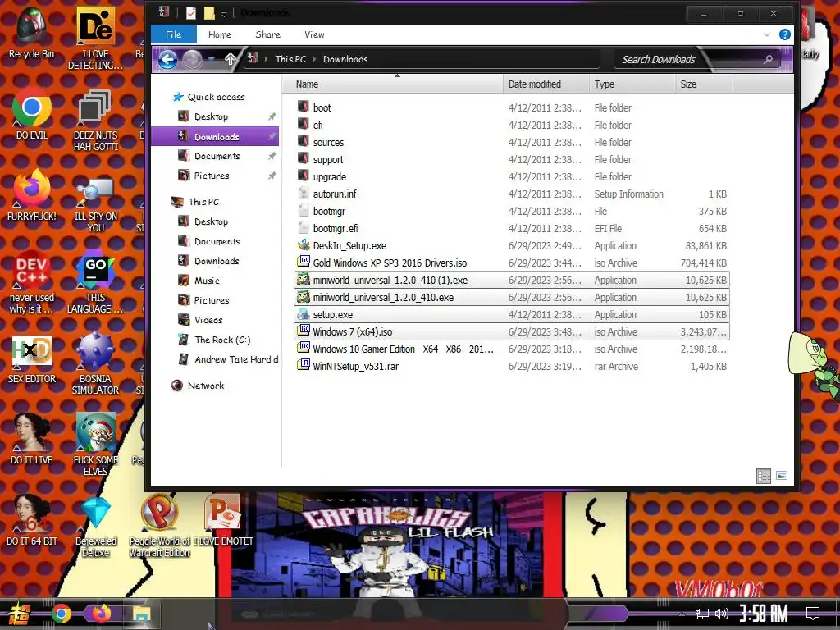Open The Rock (C:) drive in sidebar

(x=222, y=340)
